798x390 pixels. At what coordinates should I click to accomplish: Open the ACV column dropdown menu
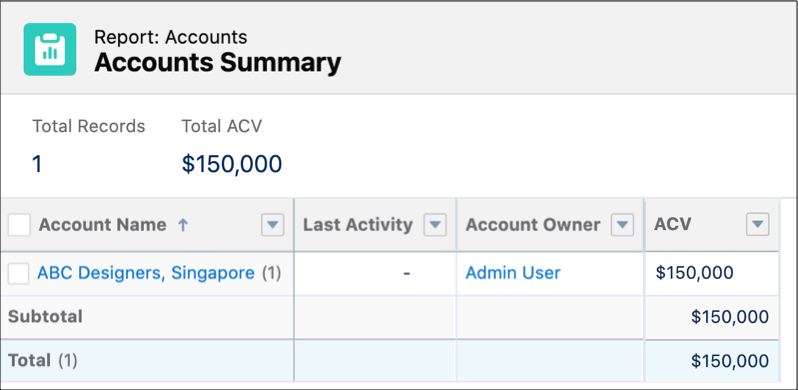click(757, 225)
